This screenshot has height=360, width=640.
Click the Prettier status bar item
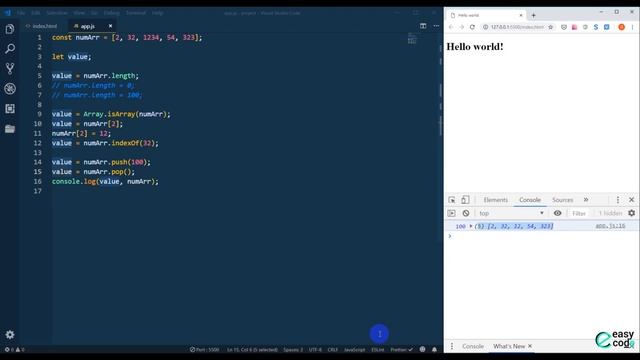[x=401, y=349]
